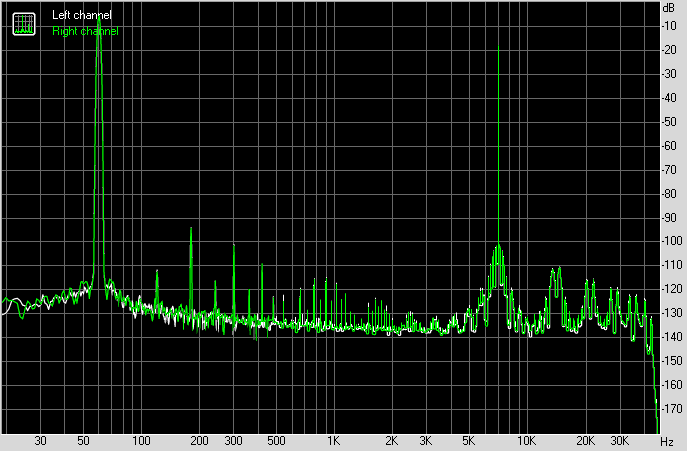Click the "30" Hz frequency label
Image resolution: width=687 pixels, height=451 pixels.
[40, 440]
